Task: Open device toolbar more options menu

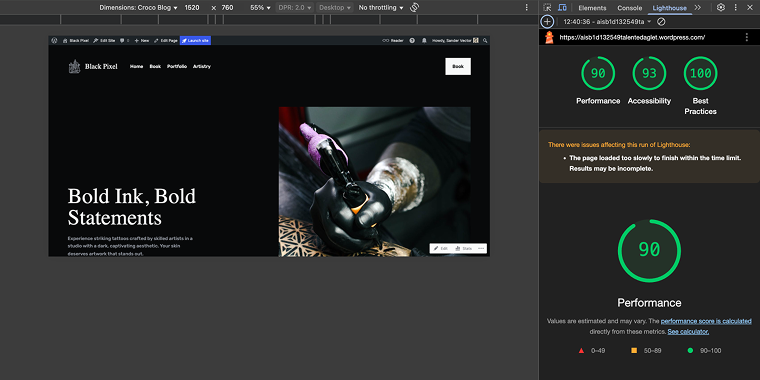Action: [x=527, y=8]
